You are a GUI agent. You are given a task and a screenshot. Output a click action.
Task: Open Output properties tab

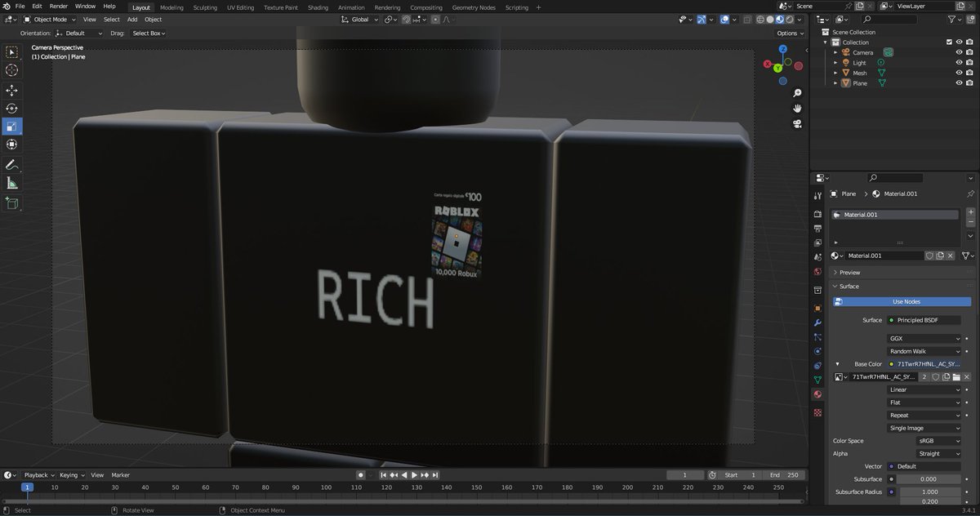pyautogui.click(x=817, y=229)
